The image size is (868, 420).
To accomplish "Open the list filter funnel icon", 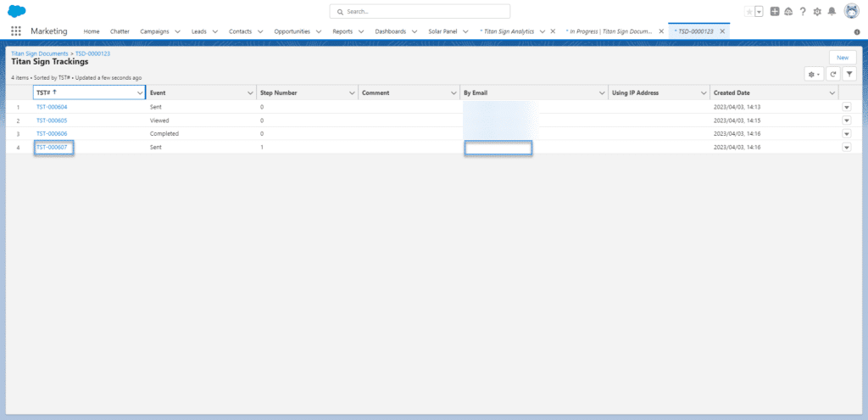I will pos(849,75).
